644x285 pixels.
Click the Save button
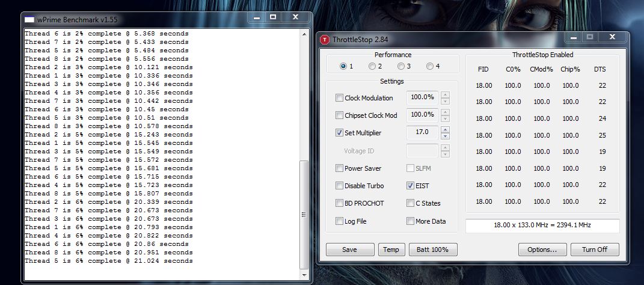click(350, 250)
